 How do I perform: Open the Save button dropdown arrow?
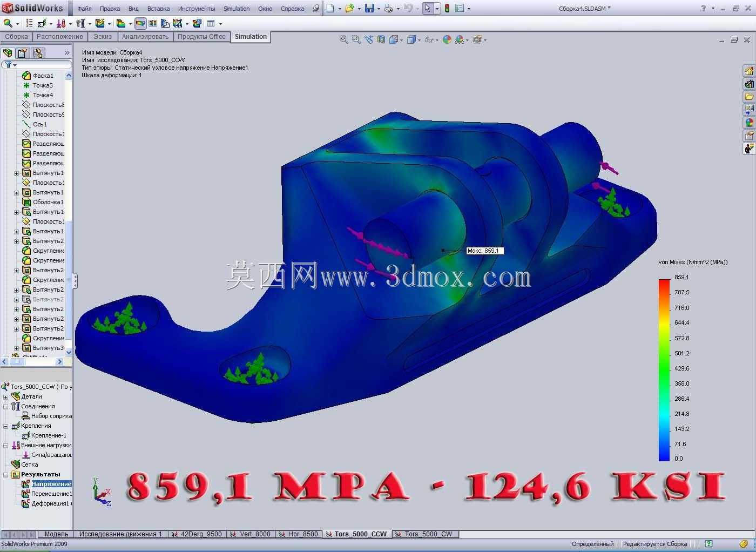(x=379, y=9)
